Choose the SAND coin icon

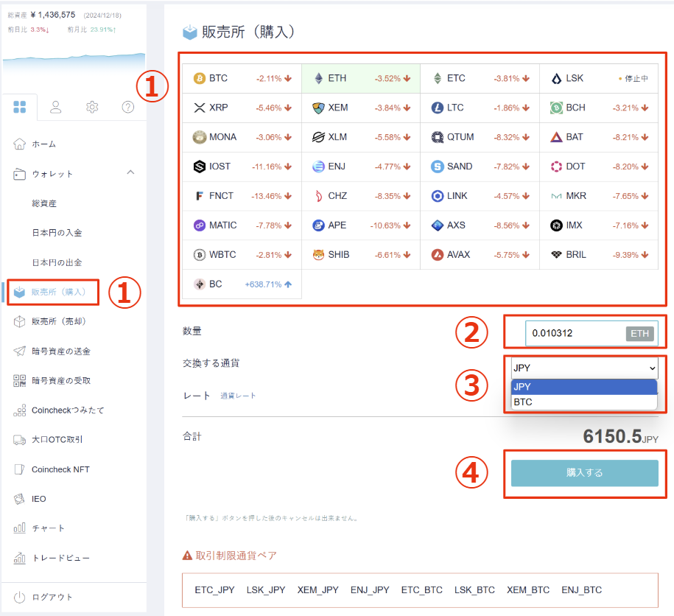[x=437, y=167]
